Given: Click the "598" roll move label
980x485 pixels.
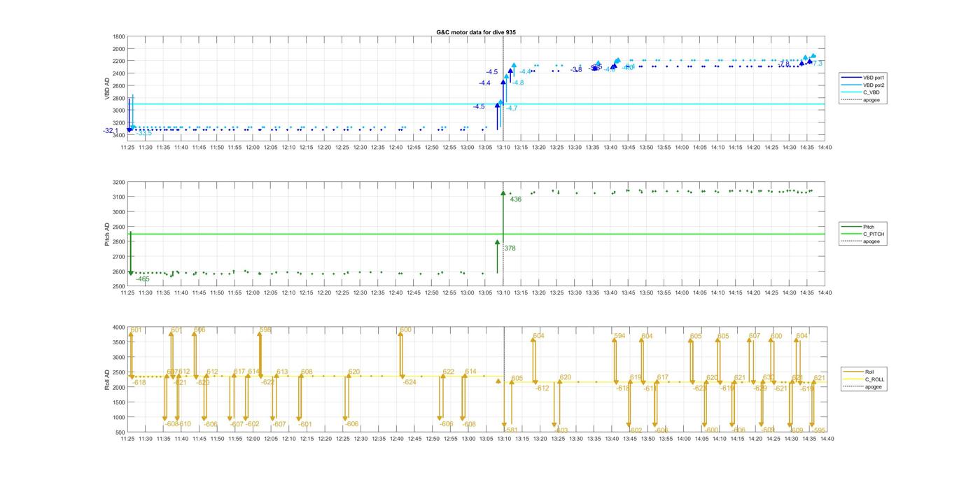Looking at the screenshot, I should (x=265, y=330).
